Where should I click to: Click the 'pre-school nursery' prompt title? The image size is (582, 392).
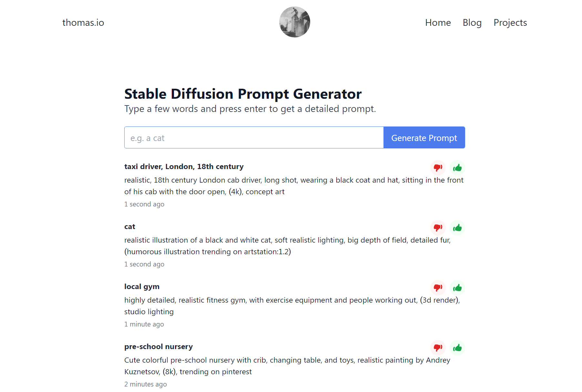coord(158,347)
